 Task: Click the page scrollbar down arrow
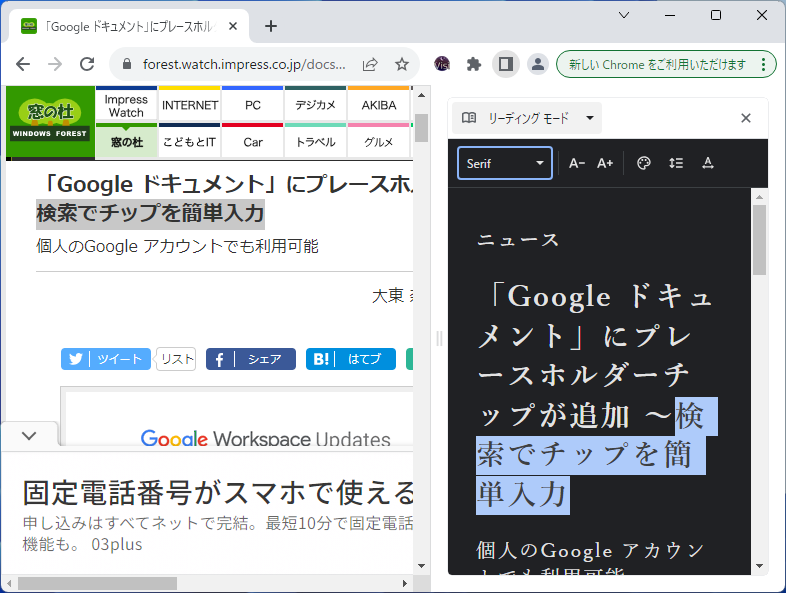tap(422, 566)
